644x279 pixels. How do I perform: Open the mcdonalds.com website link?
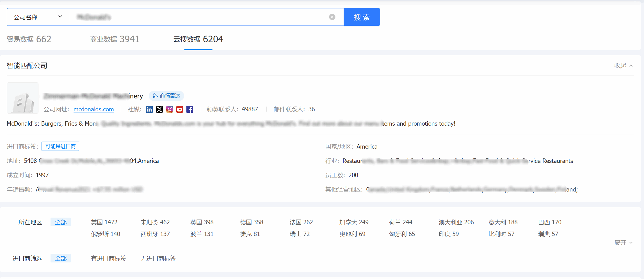click(x=93, y=109)
